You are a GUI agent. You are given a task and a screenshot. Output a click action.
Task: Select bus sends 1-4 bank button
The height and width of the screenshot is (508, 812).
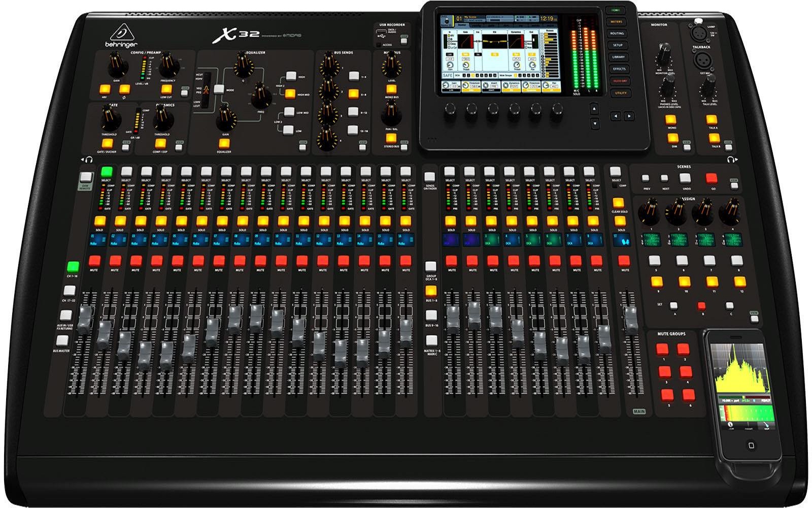click(354, 76)
